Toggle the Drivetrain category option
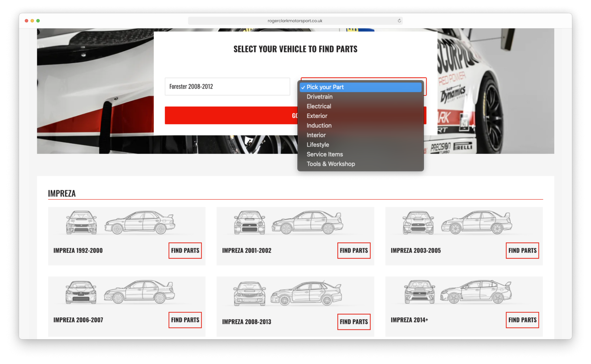The width and height of the screenshot is (591, 364). [x=320, y=97]
